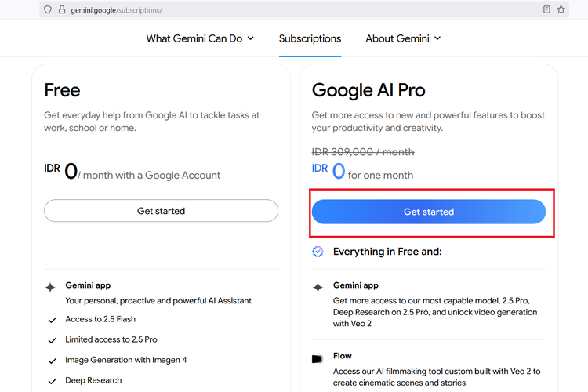Click the checkmark beside Limited access to 2.5 Pro
The height and width of the screenshot is (392, 588).
tap(53, 340)
